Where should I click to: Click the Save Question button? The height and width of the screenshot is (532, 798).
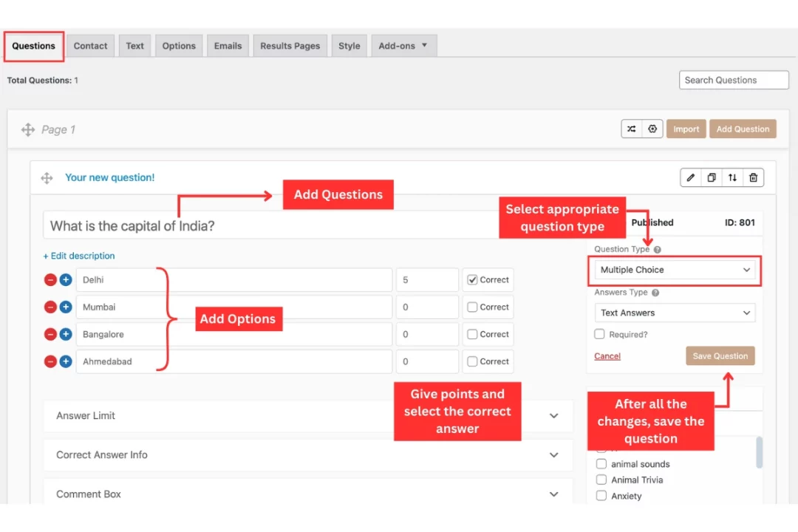[720, 356]
